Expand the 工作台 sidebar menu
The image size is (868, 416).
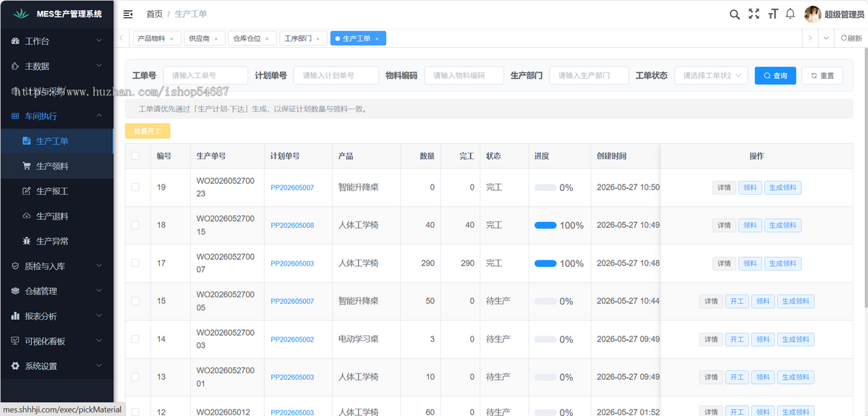99,41
